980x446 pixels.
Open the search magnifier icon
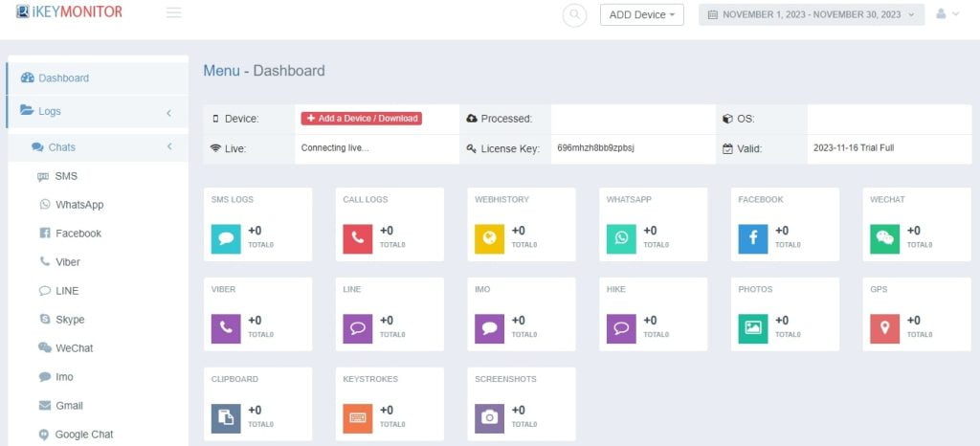click(574, 15)
